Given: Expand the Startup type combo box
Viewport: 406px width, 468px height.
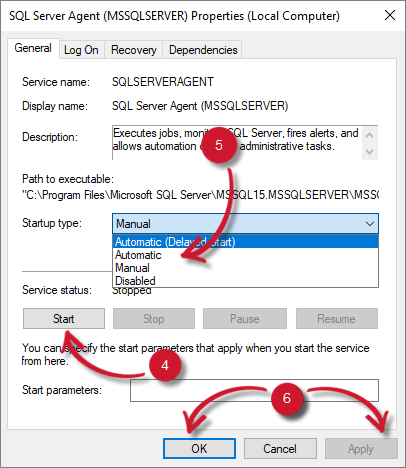Looking at the screenshot, I should pos(245,223).
